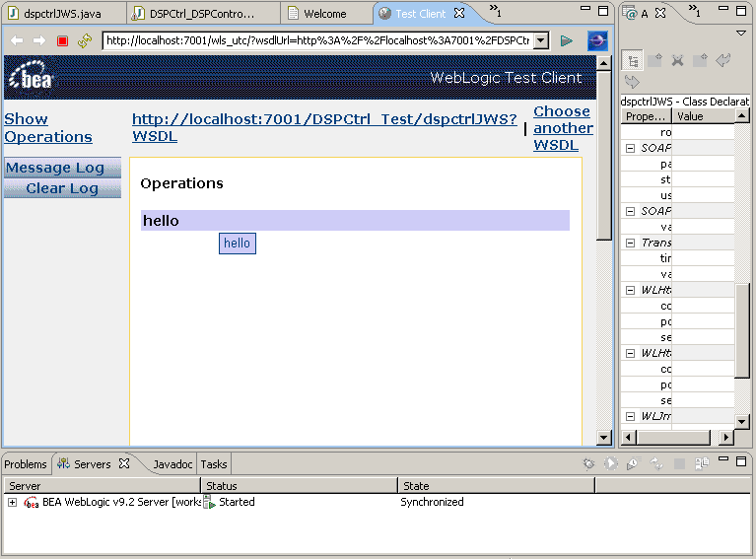This screenshot has height=559, width=756.
Task: Open the Message Log
Action: pos(62,168)
